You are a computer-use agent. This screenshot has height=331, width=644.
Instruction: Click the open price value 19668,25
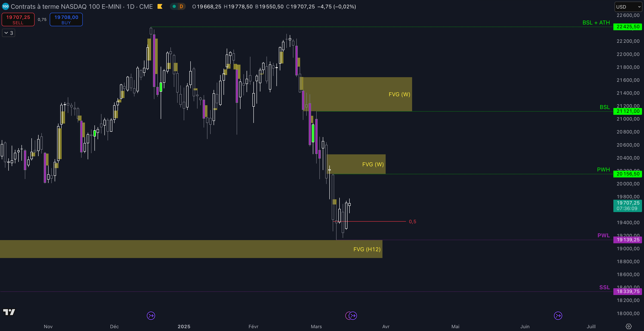click(x=209, y=7)
